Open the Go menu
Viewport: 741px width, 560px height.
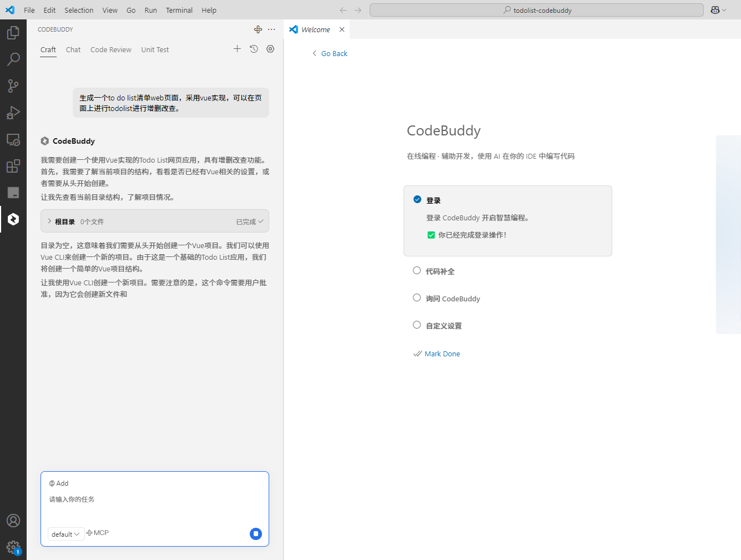click(x=131, y=10)
